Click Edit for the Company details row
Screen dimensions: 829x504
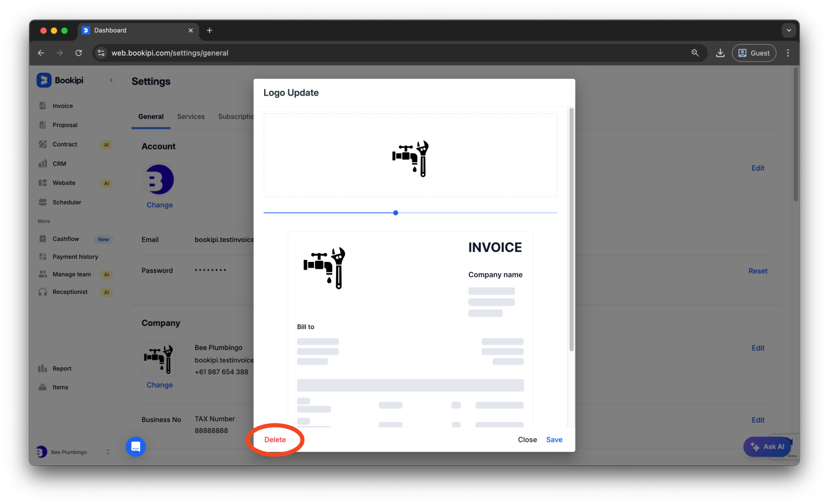click(x=758, y=348)
